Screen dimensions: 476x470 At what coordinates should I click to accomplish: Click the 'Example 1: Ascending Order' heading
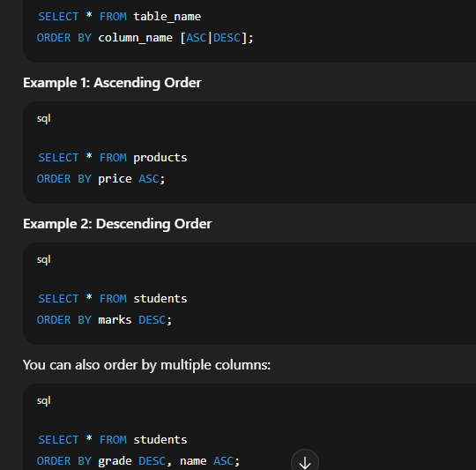coord(112,83)
